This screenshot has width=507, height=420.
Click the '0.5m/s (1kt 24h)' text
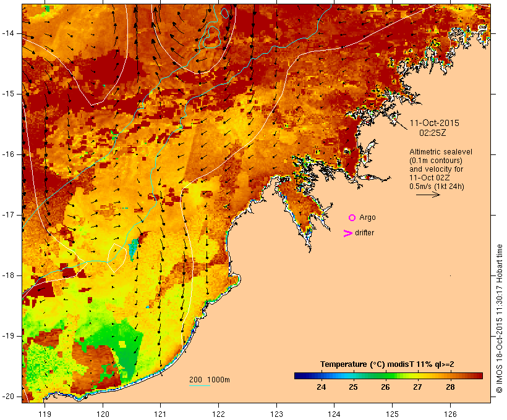(437, 187)
